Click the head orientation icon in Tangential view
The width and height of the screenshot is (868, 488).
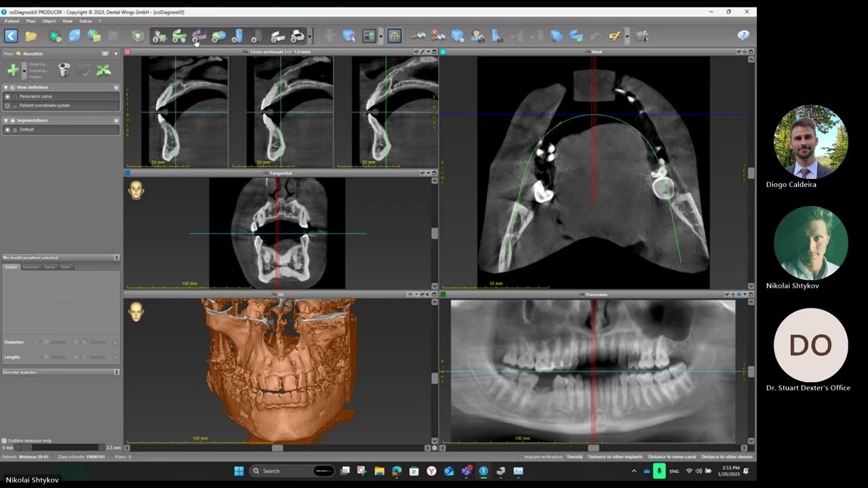click(x=136, y=190)
